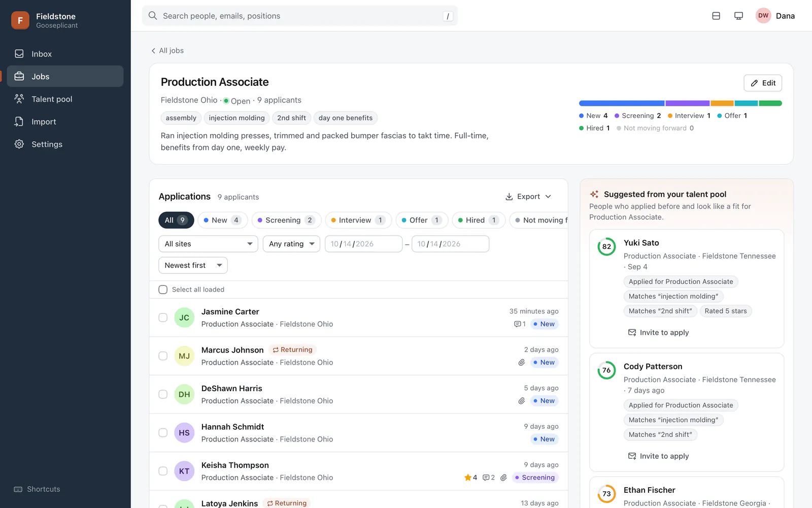The image size is (812, 508).
Task: Click the JC avatar for Jasmine Carter
Action: point(184,317)
